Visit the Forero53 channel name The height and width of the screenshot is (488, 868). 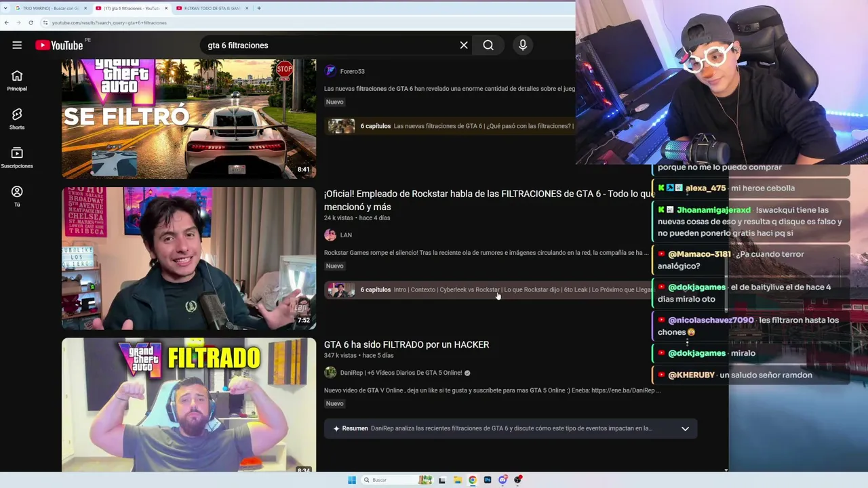352,71
